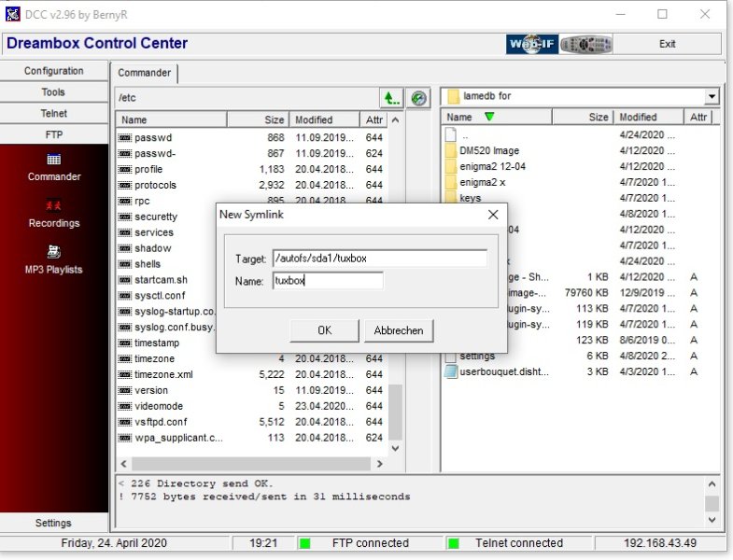Image resolution: width=733 pixels, height=560 pixels.
Task: Sort the right pane by Modified column
Action: pos(649,117)
